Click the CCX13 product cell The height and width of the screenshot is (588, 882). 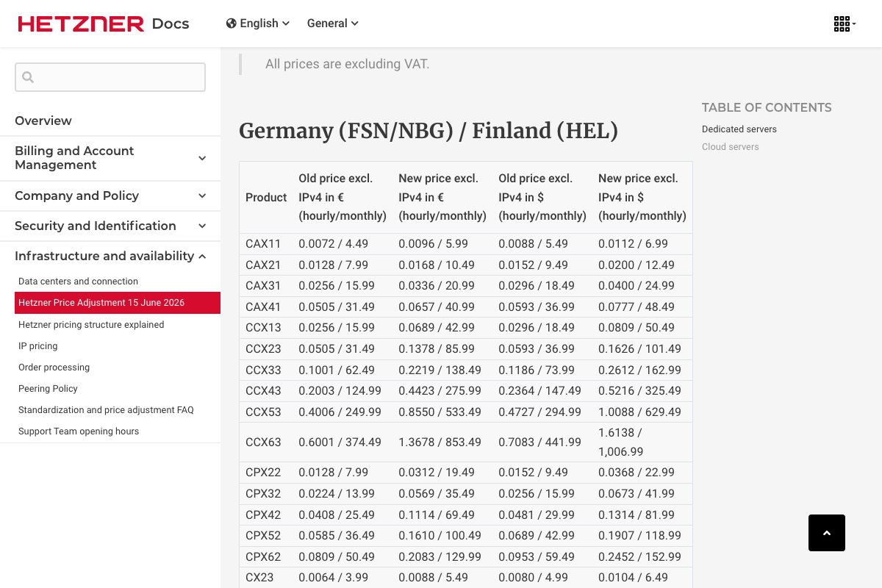pos(266,328)
